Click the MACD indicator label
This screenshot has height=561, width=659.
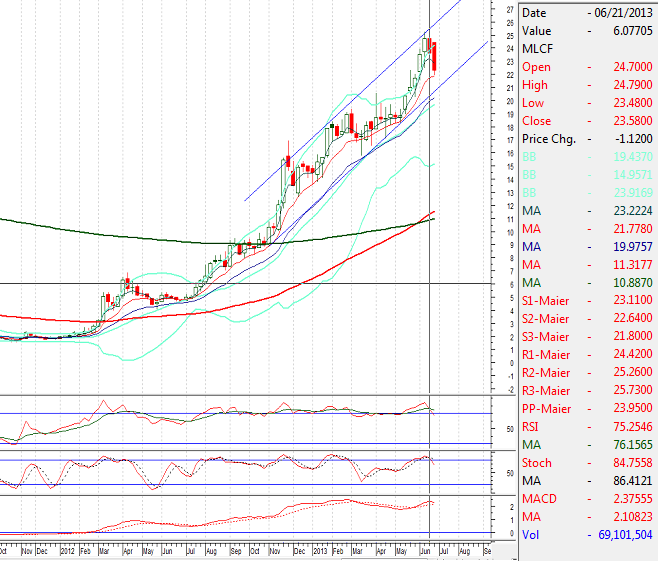click(x=540, y=499)
